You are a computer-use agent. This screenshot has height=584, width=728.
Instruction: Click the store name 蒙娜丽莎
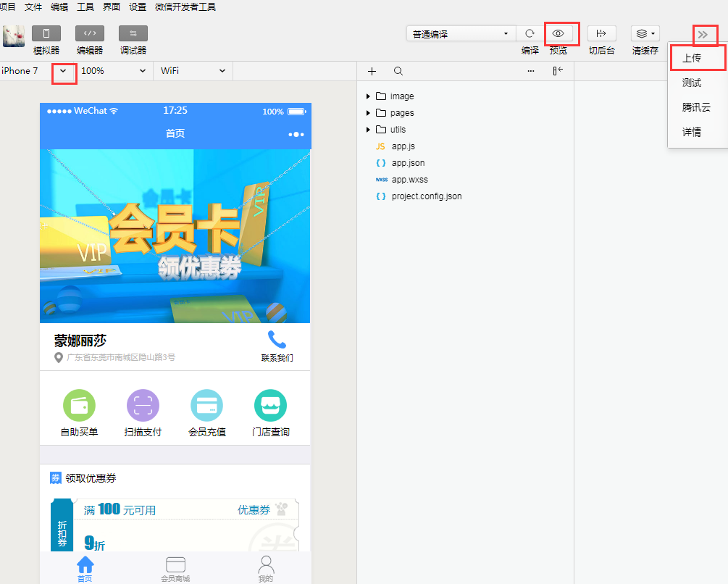coord(80,341)
